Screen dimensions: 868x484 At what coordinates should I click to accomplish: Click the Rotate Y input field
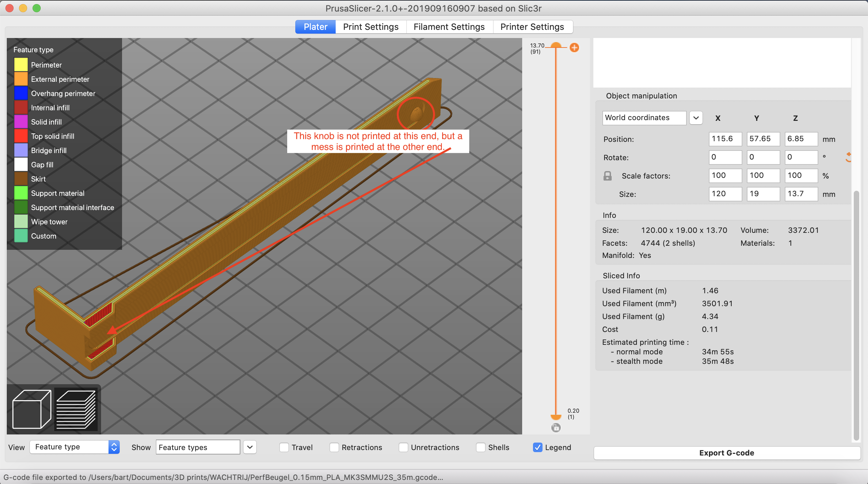pos(763,157)
